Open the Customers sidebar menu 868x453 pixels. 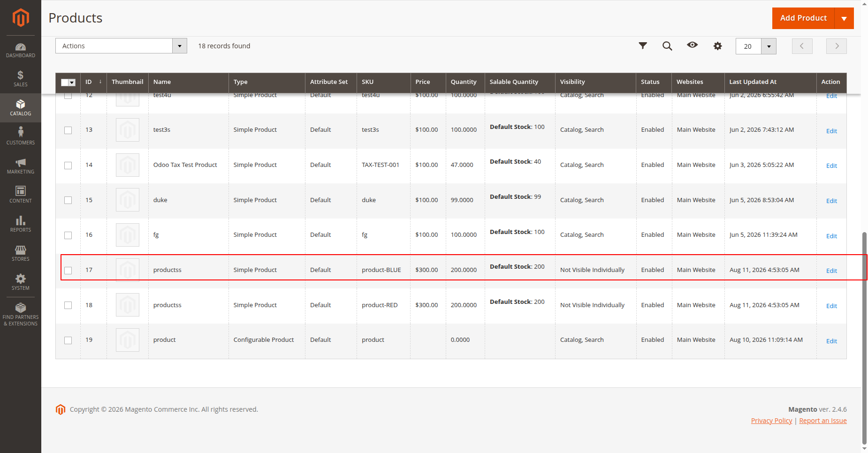coord(21,136)
